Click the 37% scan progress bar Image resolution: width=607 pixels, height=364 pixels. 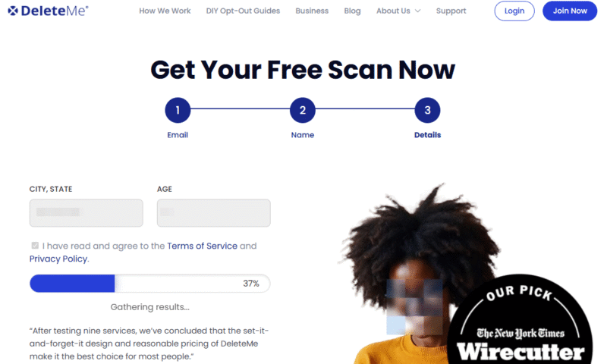149,284
